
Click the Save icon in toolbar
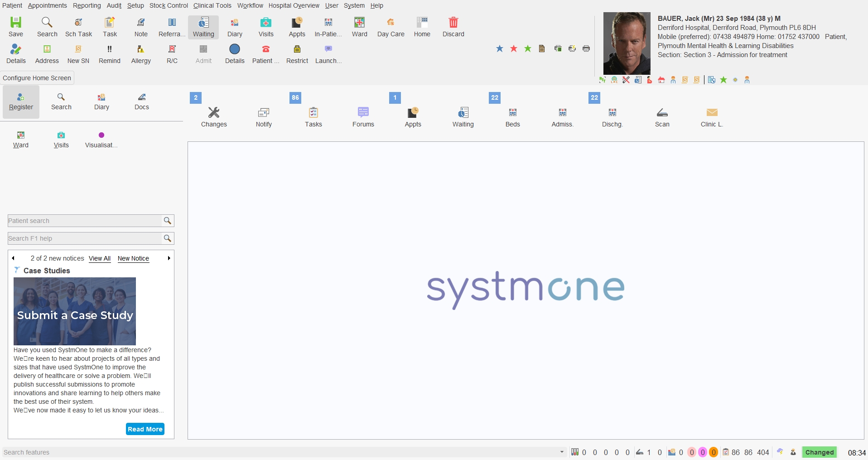tap(16, 27)
